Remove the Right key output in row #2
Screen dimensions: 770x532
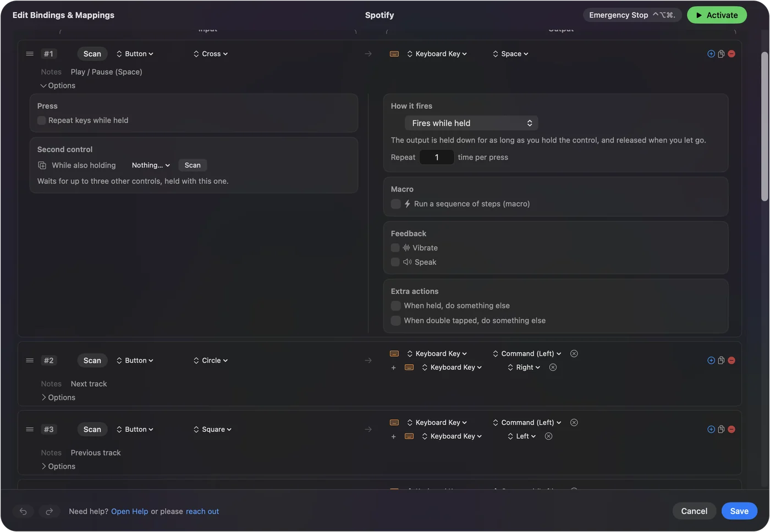(553, 368)
